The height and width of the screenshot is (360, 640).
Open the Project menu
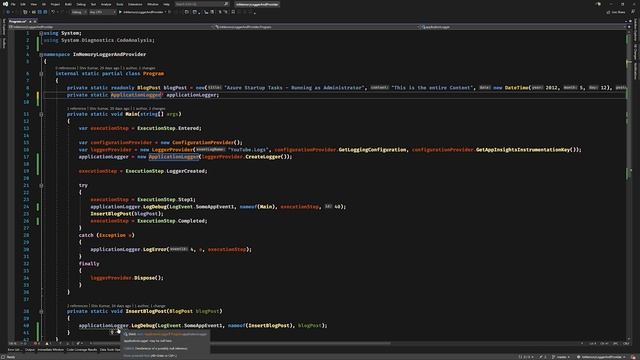click(x=55, y=4)
